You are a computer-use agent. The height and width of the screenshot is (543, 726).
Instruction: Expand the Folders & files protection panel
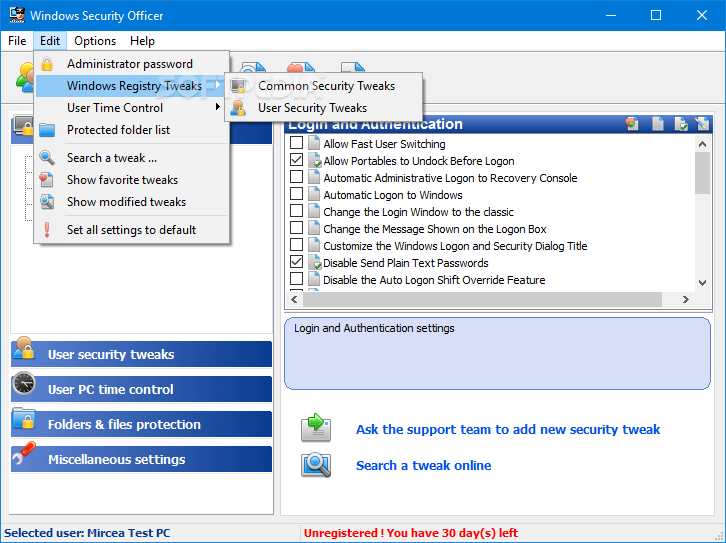141,424
